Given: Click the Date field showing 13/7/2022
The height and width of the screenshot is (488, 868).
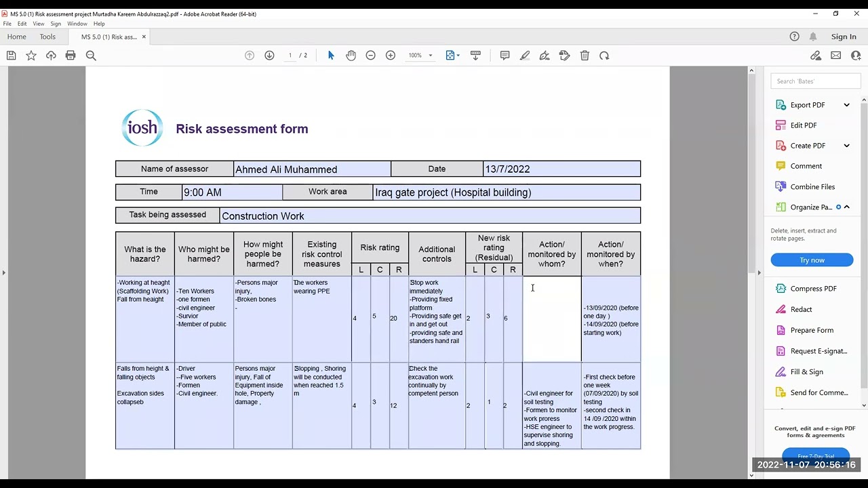Looking at the screenshot, I should [561, 169].
